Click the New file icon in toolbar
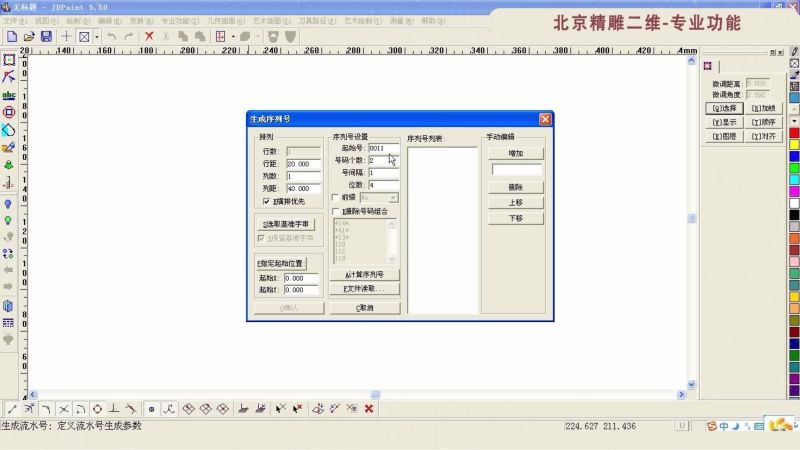The height and width of the screenshot is (450, 800). pos(11,36)
